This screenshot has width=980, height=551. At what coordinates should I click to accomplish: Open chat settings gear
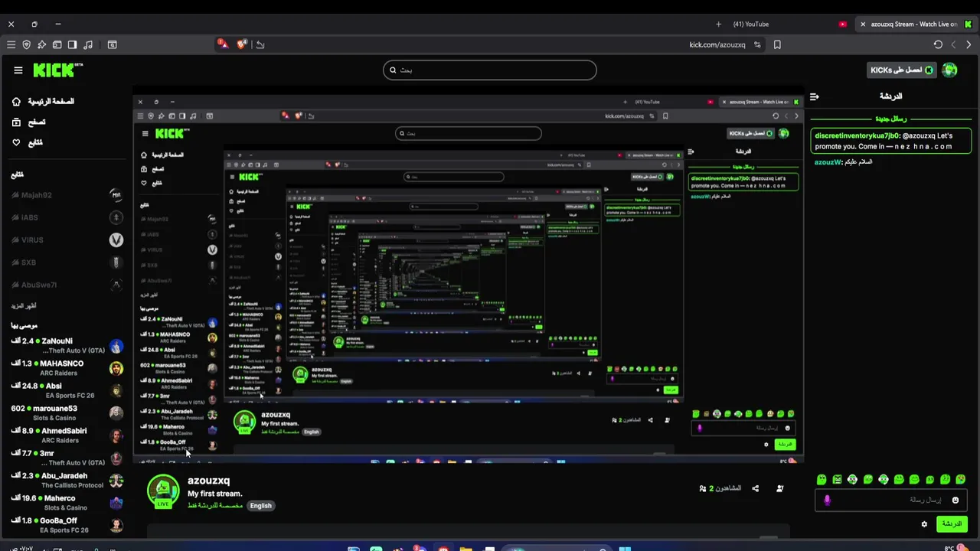point(924,524)
